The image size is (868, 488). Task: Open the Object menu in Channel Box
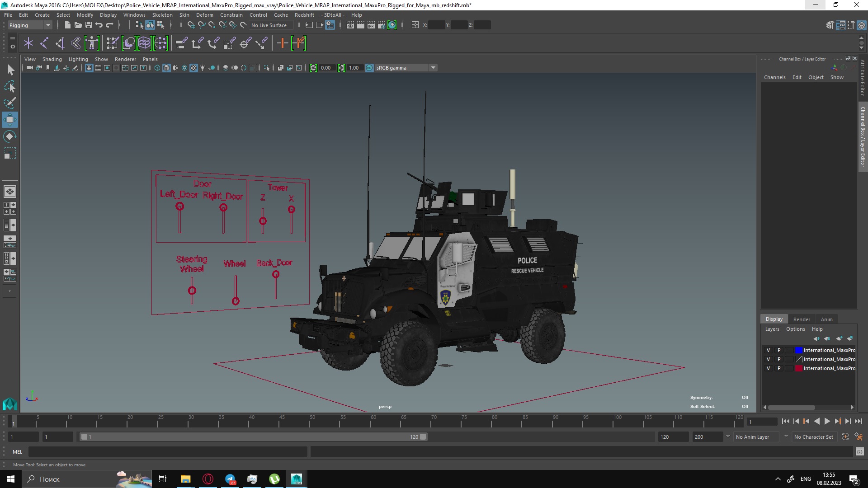click(x=816, y=77)
